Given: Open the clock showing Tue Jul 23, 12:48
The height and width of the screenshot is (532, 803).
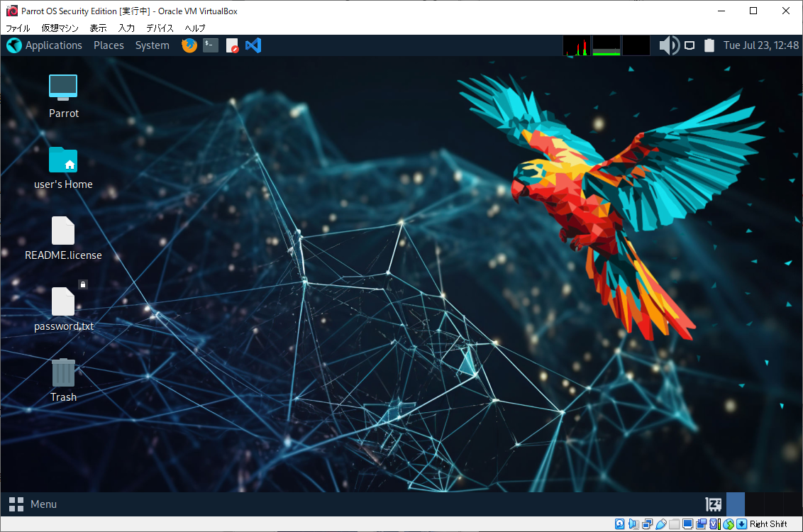Looking at the screenshot, I should 760,45.
